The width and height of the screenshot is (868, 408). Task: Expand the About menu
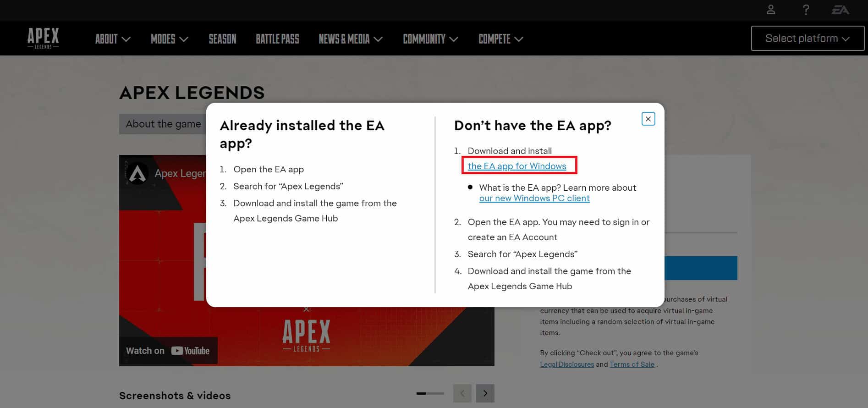pos(113,39)
